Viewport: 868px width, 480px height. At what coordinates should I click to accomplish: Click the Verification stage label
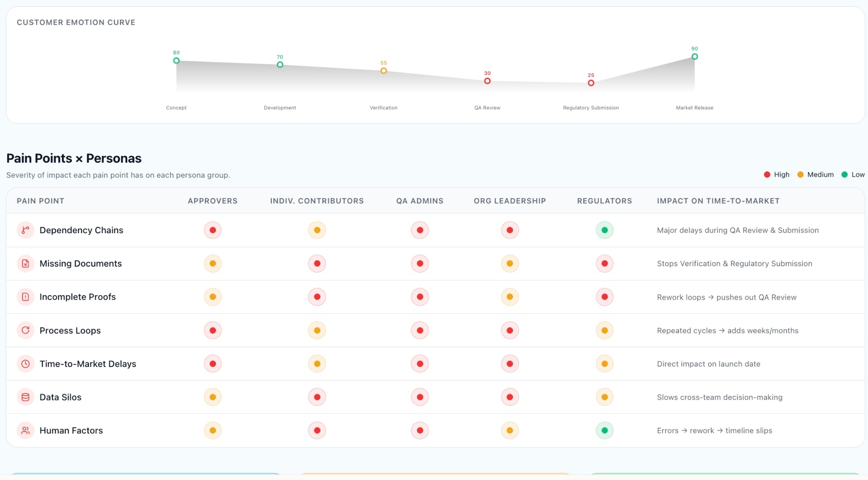[x=383, y=108]
